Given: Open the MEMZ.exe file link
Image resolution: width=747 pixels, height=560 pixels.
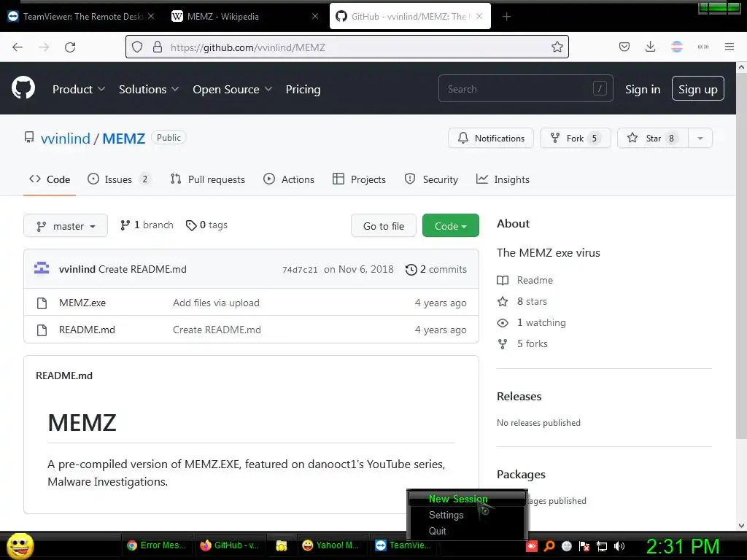Looking at the screenshot, I should pyautogui.click(x=82, y=303).
